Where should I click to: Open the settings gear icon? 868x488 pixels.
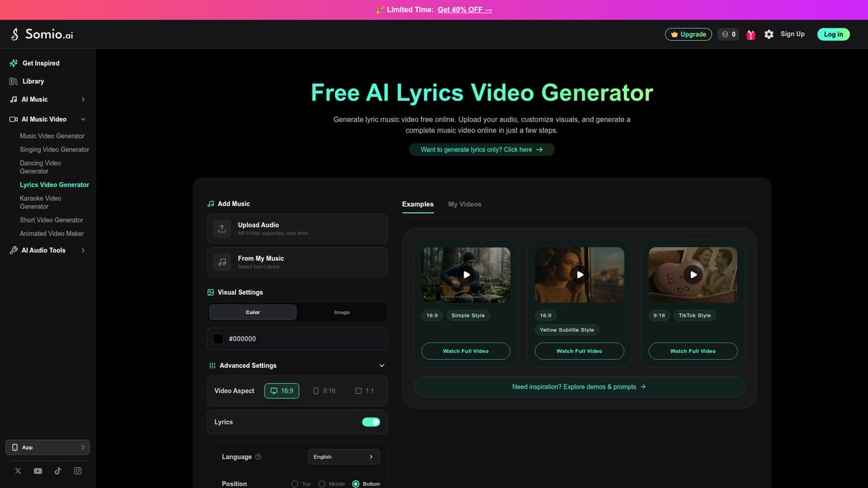click(769, 35)
